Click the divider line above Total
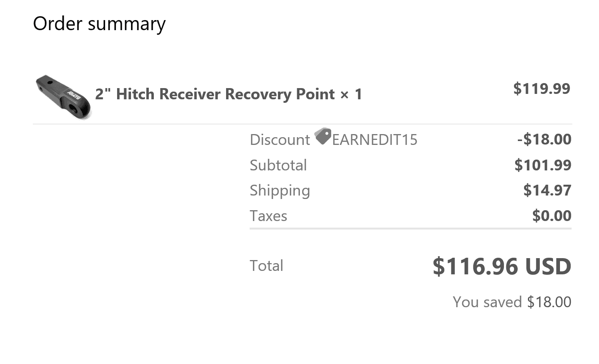This screenshot has width=599, height=364. [x=410, y=229]
